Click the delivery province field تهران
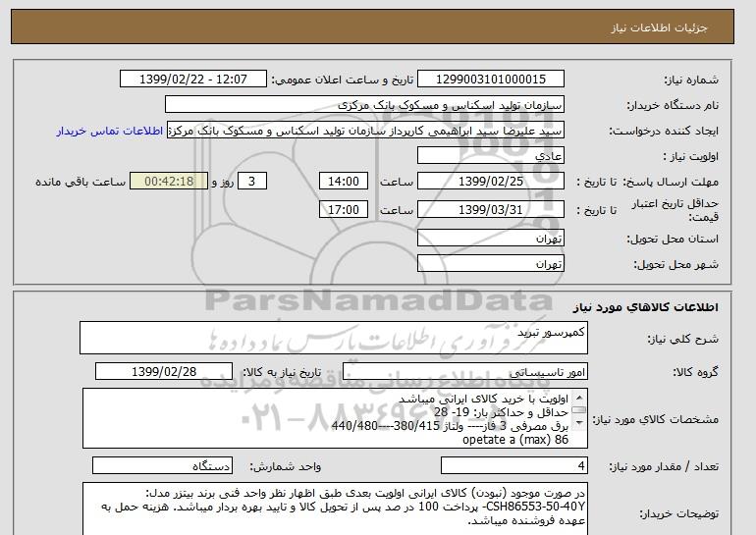Image resolution: width=756 pixels, height=535 pixels. pyautogui.click(x=490, y=239)
